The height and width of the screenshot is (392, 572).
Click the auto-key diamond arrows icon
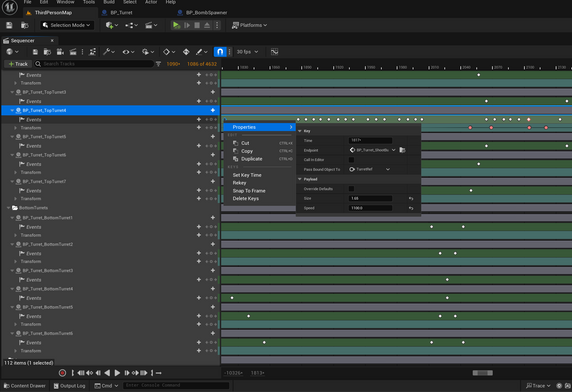[x=186, y=52]
